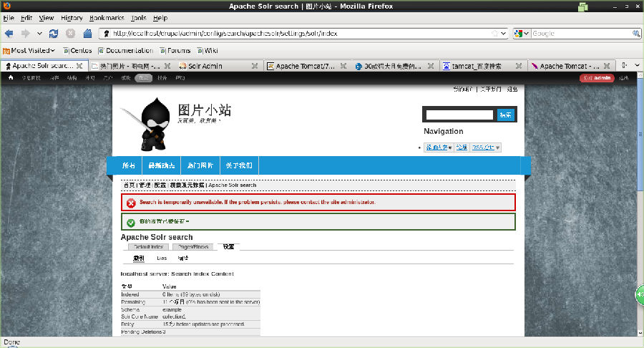The height and width of the screenshot is (348, 644).
Task: Open the search engine selector dropdown
Action: 526,33
